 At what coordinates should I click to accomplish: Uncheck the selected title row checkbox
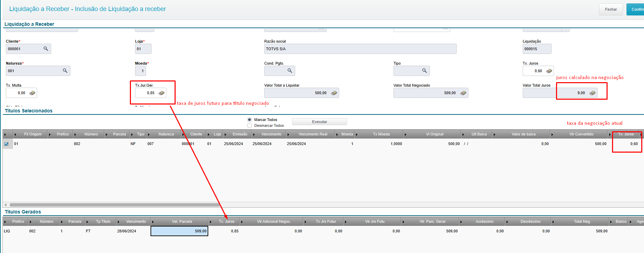[x=7, y=144]
